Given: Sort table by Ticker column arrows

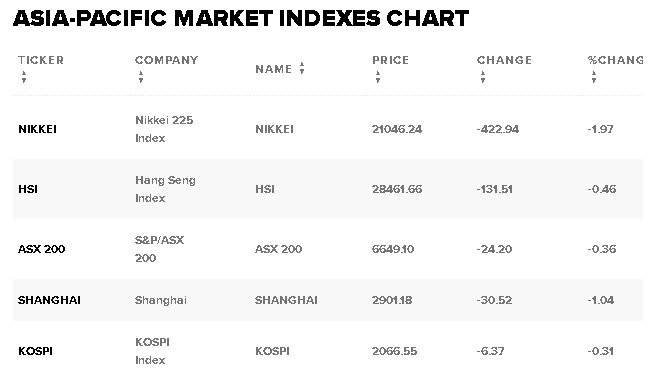Looking at the screenshot, I should click(x=24, y=77).
